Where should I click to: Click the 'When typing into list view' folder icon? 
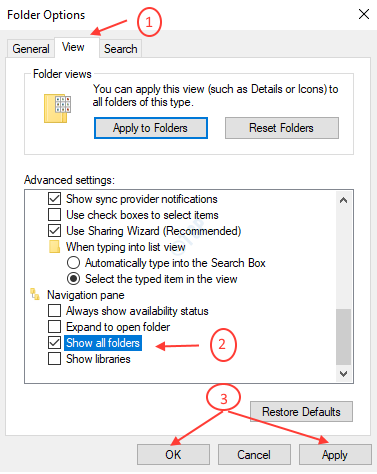[x=54, y=247]
